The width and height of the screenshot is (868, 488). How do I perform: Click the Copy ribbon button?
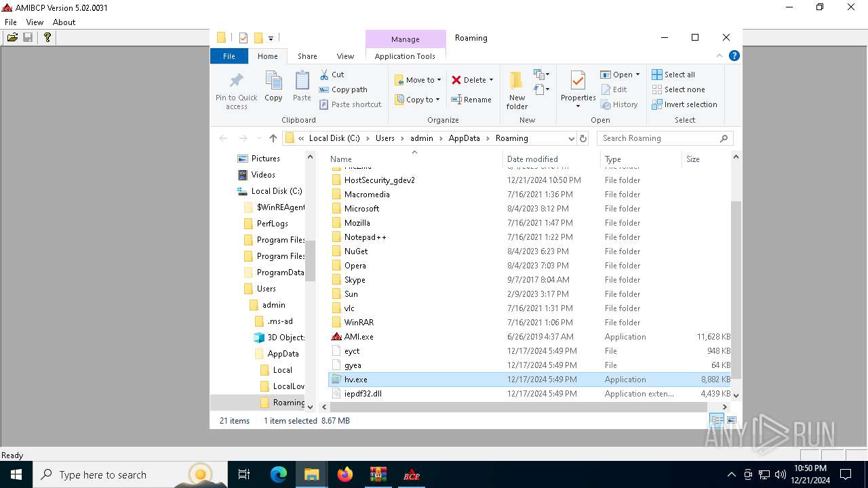273,86
